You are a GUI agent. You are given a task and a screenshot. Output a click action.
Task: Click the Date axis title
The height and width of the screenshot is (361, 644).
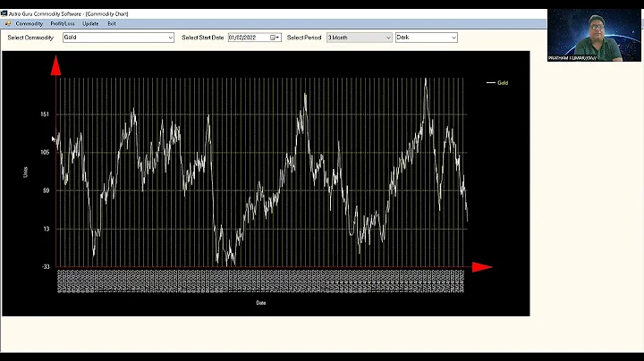tap(261, 303)
